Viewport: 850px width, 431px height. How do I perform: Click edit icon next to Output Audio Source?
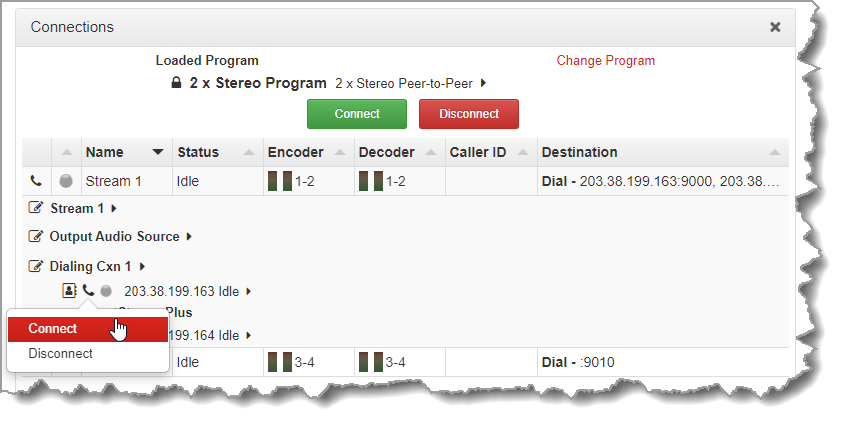point(37,237)
